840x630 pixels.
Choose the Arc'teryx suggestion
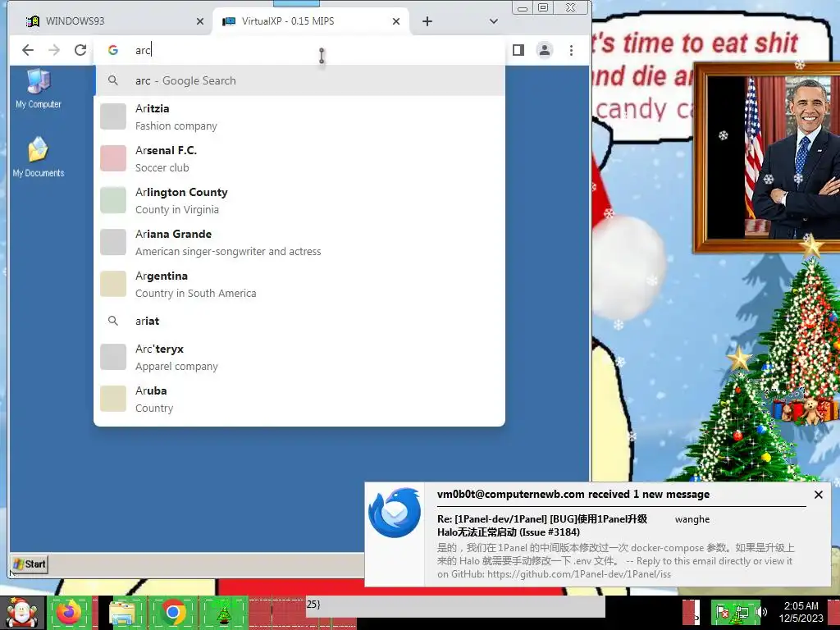click(x=299, y=358)
